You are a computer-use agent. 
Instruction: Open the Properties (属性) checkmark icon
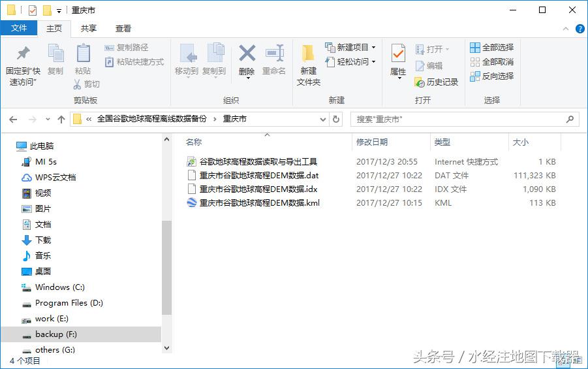point(398,54)
